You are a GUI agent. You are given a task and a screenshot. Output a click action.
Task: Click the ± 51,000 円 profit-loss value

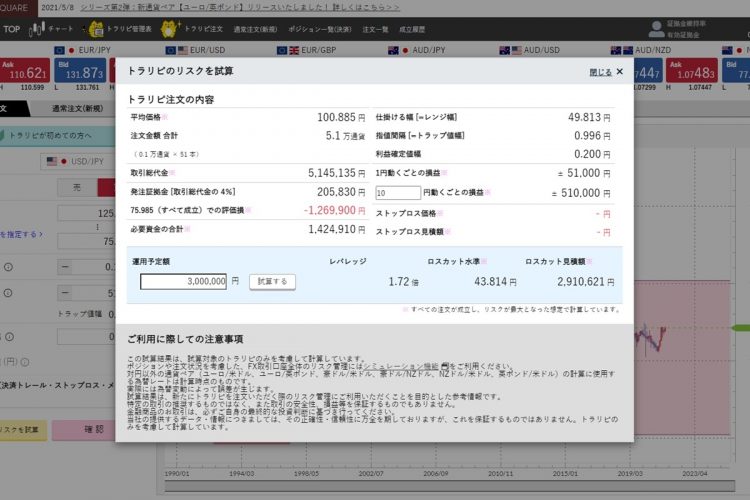[x=584, y=173]
